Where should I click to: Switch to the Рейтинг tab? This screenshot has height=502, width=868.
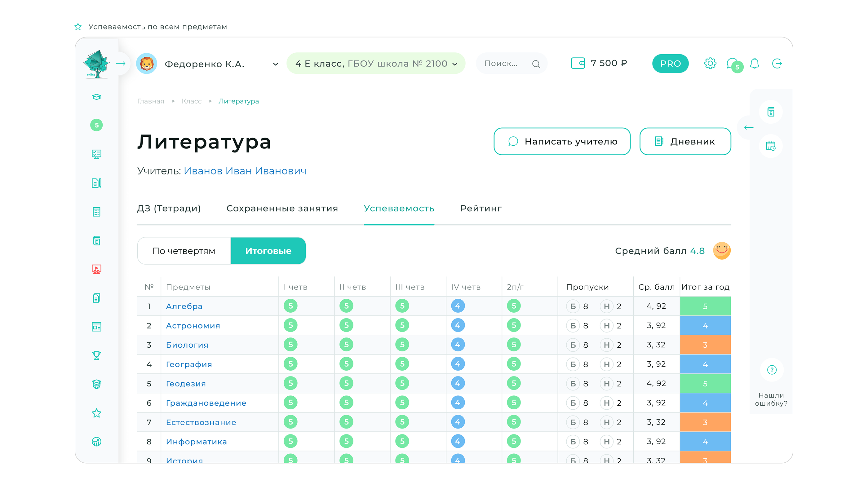click(480, 208)
